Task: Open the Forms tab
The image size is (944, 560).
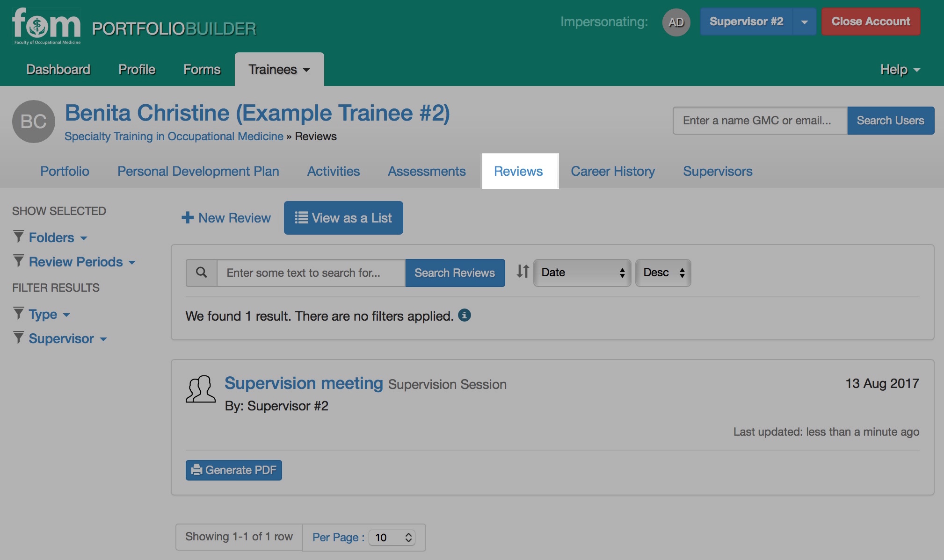Action: tap(202, 69)
